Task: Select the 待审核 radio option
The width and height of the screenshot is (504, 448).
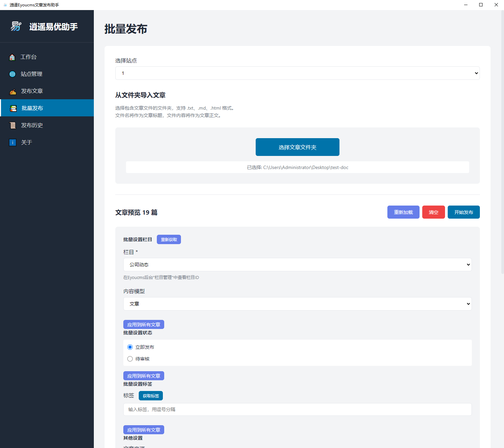Action: pyautogui.click(x=130, y=359)
